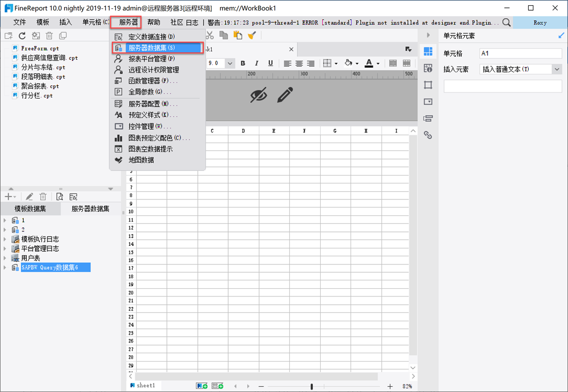568x392 pixels.
Task: Open the hyperlink chain icon in right sidebar
Action: 428,135
